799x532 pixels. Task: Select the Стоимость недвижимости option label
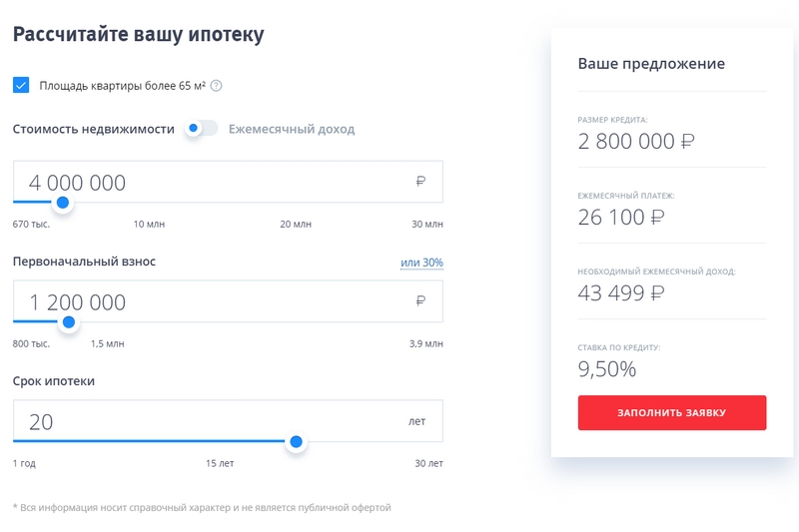pyautogui.click(x=94, y=129)
